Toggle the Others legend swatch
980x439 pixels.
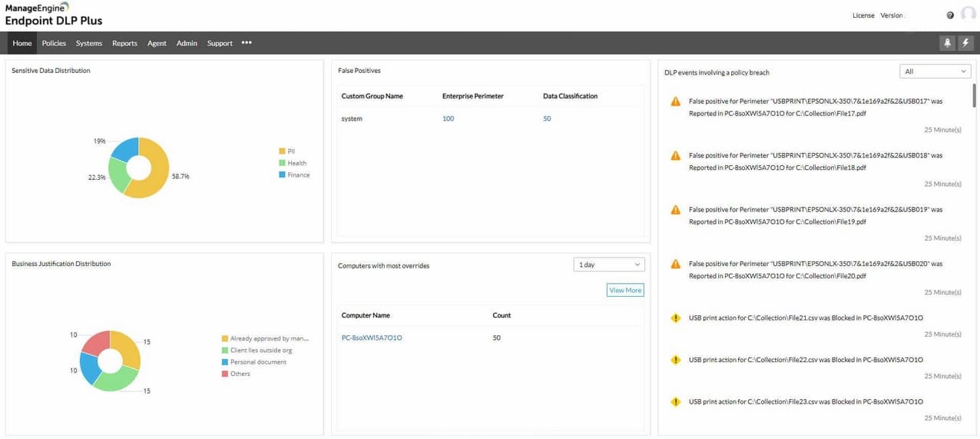pos(224,374)
